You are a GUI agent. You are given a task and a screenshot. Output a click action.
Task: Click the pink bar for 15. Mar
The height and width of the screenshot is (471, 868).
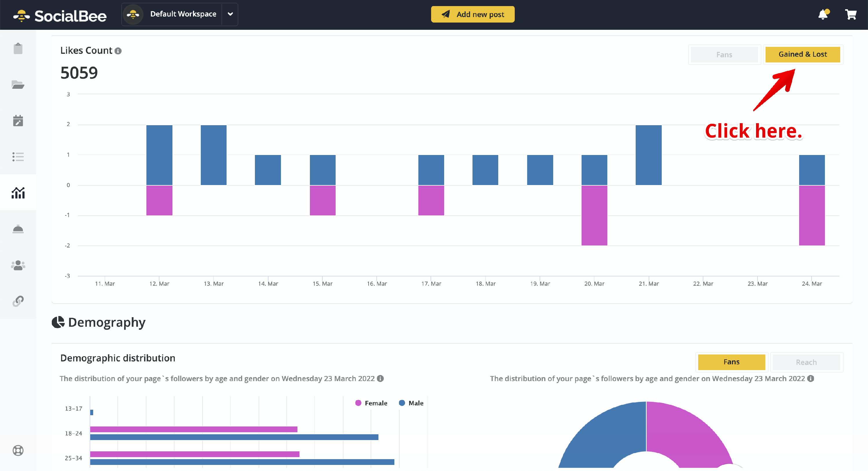pyautogui.click(x=323, y=200)
